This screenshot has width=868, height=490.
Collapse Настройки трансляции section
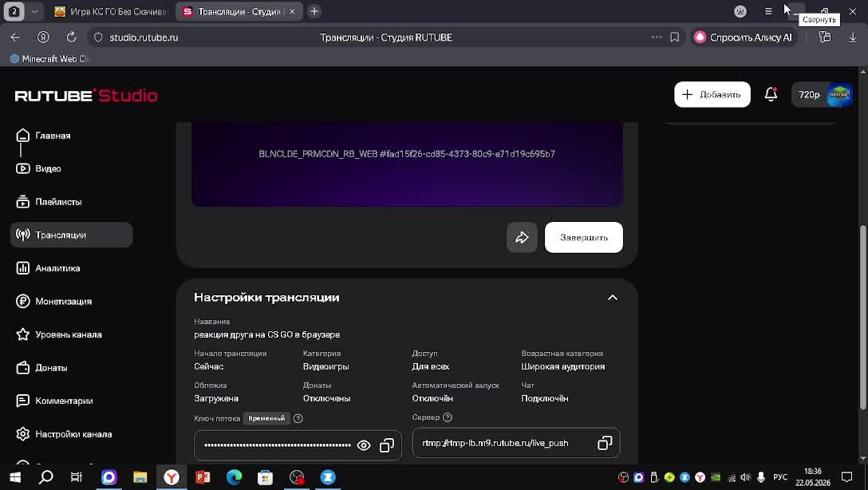[x=612, y=298]
